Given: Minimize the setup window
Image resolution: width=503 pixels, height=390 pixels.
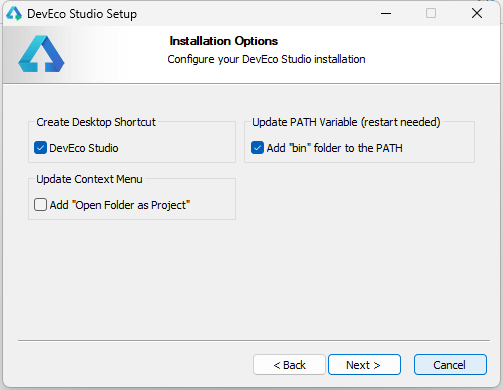Looking at the screenshot, I should pos(386,13).
